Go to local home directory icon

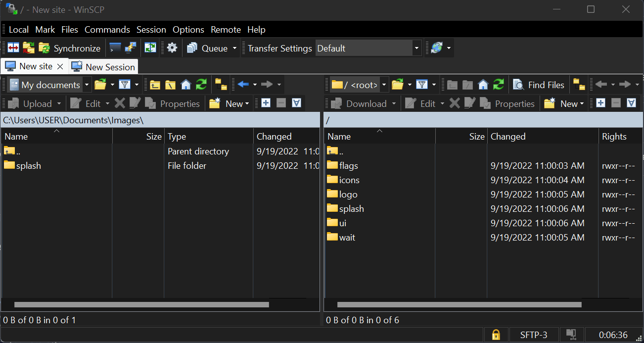(x=186, y=85)
